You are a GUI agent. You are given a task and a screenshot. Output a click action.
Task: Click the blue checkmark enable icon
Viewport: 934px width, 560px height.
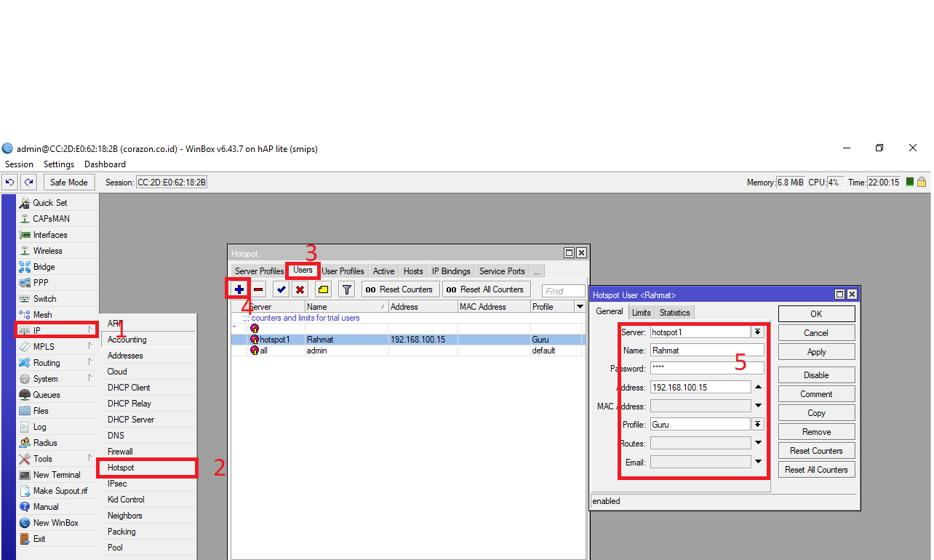click(281, 289)
